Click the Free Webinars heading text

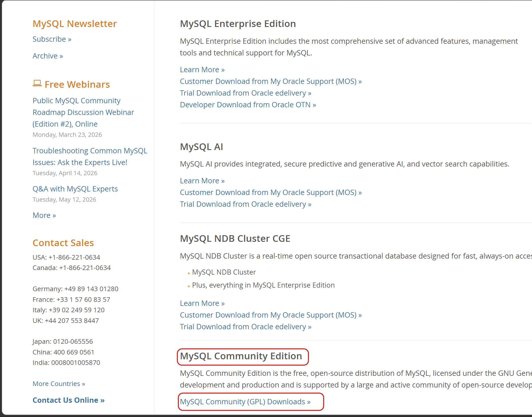77,84
